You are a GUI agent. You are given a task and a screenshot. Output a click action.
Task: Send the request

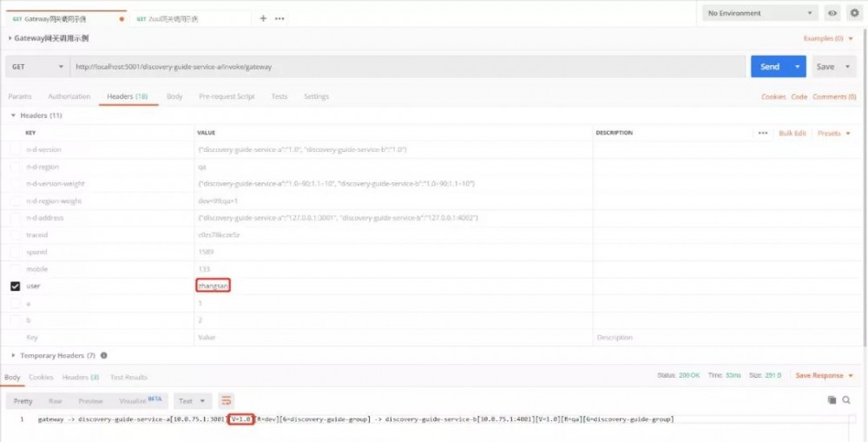click(x=770, y=67)
